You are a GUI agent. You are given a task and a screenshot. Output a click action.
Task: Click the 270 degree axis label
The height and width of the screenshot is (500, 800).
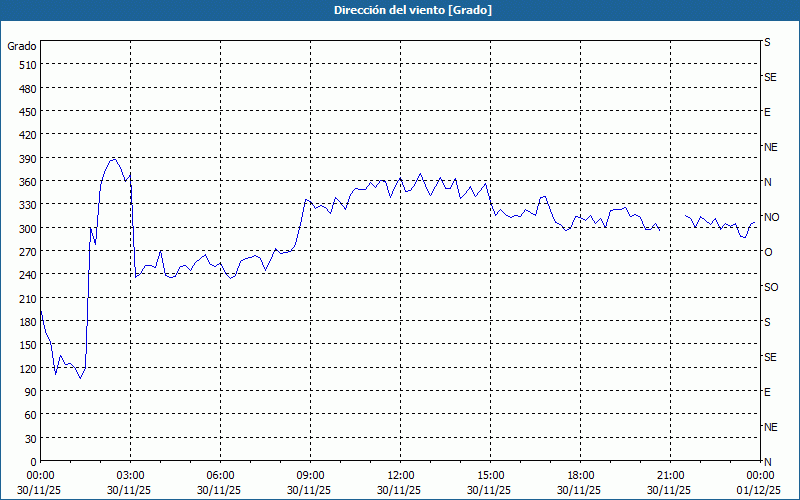tap(29, 252)
